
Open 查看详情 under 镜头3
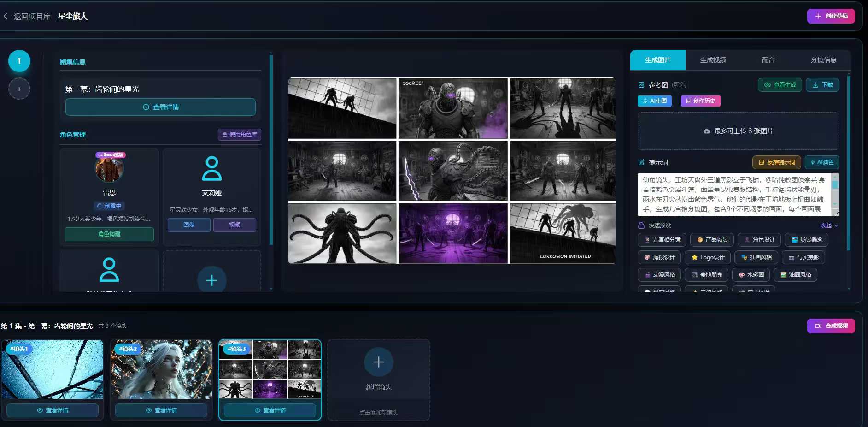tap(270, 410)
